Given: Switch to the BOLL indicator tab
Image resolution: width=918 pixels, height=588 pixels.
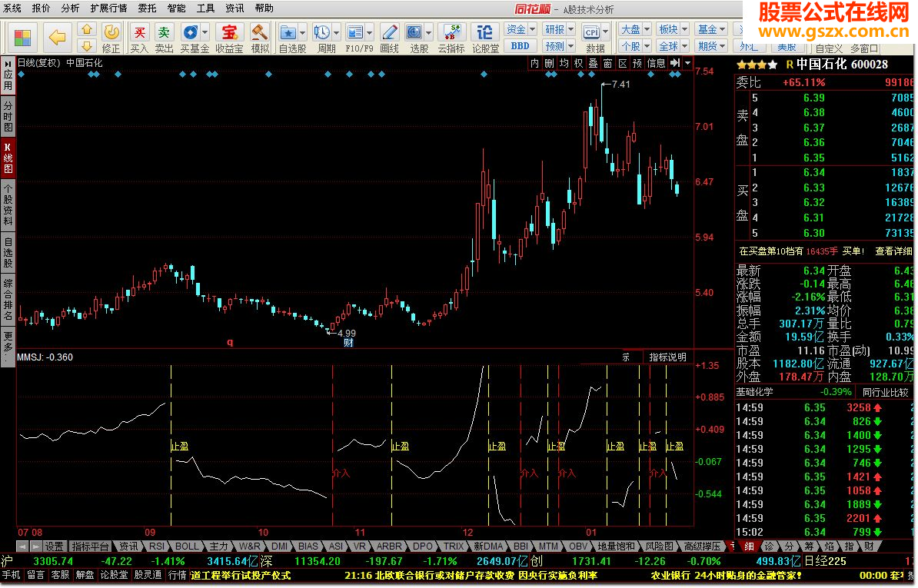Looking at the screenshot, I should (x=187, y=547).
